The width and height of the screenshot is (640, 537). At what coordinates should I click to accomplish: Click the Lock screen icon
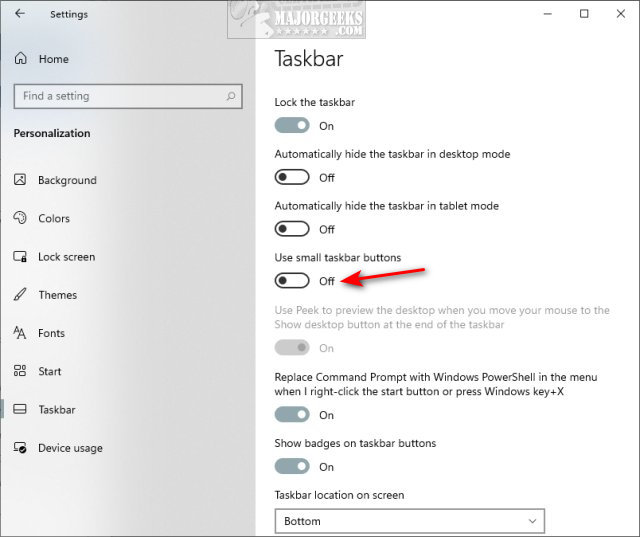(x=21, y=257)
